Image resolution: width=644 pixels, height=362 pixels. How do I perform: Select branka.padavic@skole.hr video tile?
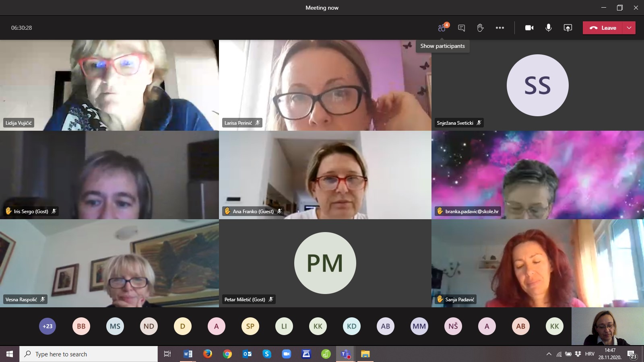coord(538,175)
